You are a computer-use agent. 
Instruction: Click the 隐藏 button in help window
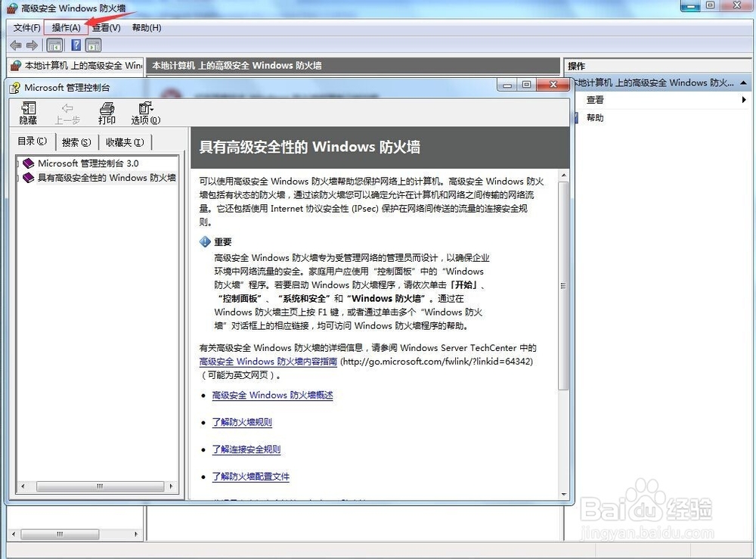coord(28,113)
